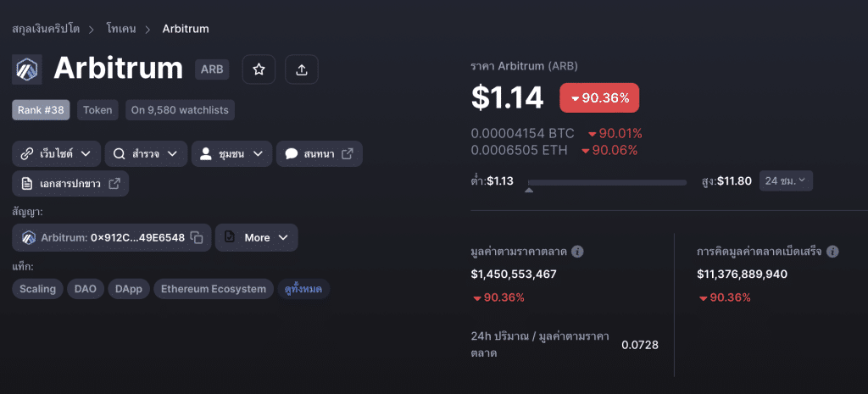Click the share upload icon
The image size is (868, 394).
click(x=302, y=69)
